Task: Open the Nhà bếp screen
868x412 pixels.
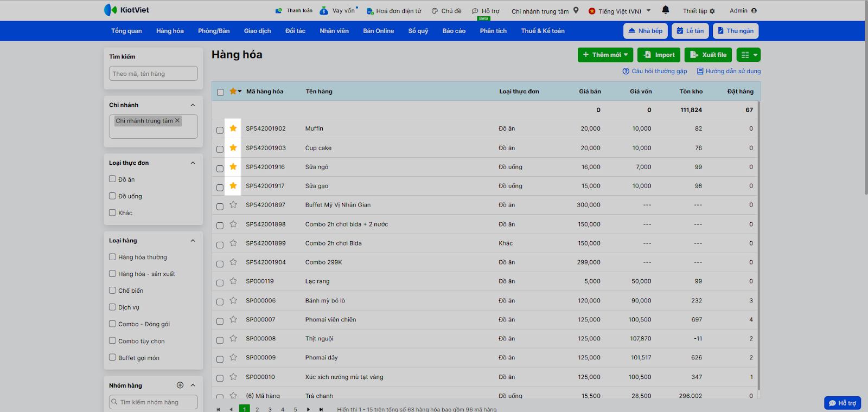Action: coord(646,31)
